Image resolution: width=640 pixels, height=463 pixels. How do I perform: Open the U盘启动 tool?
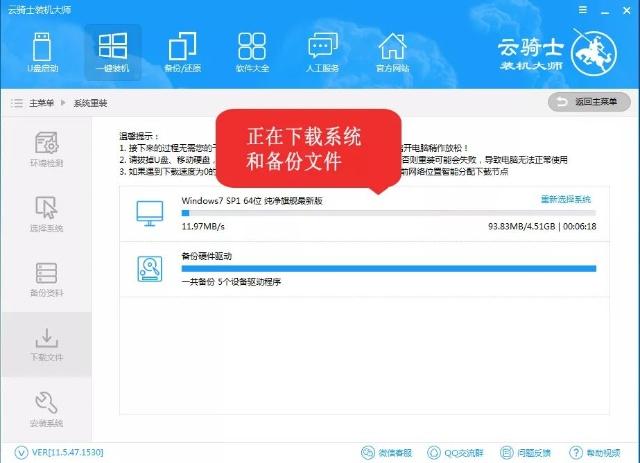tap(42, 52)
